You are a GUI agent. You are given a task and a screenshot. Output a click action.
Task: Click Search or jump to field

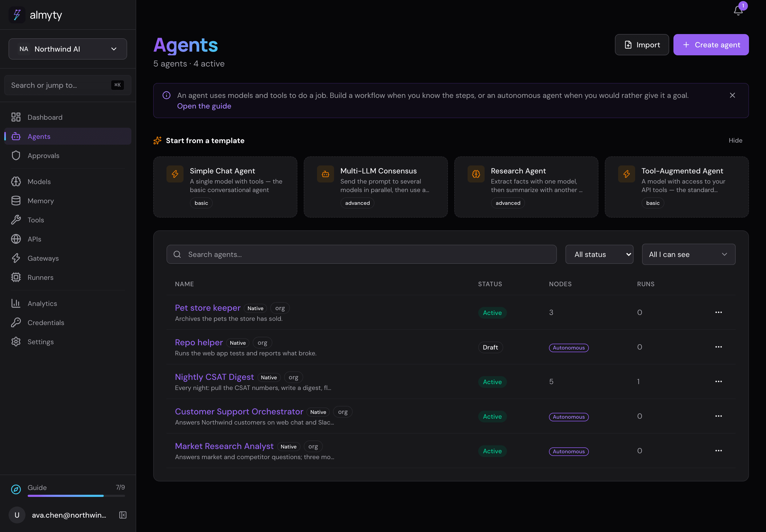pos(68,85)
